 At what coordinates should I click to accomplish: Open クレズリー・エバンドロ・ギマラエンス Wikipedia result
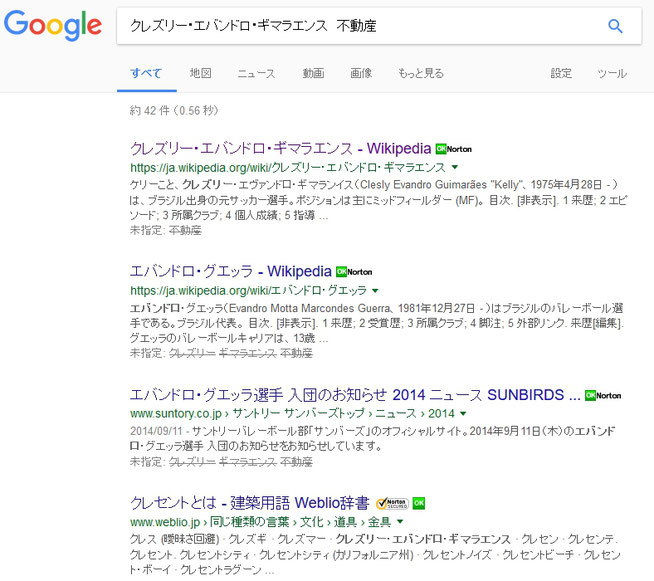[x=280, y=148]
